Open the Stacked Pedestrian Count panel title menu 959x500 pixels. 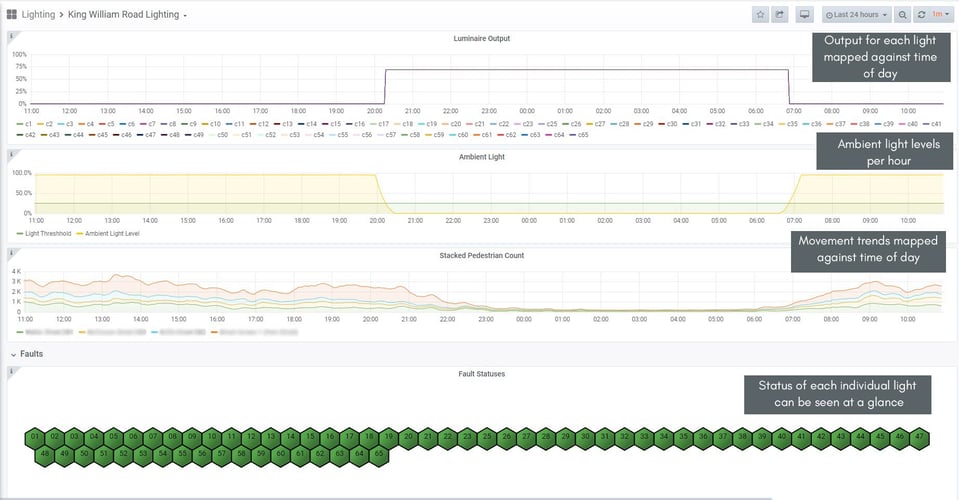481,255
